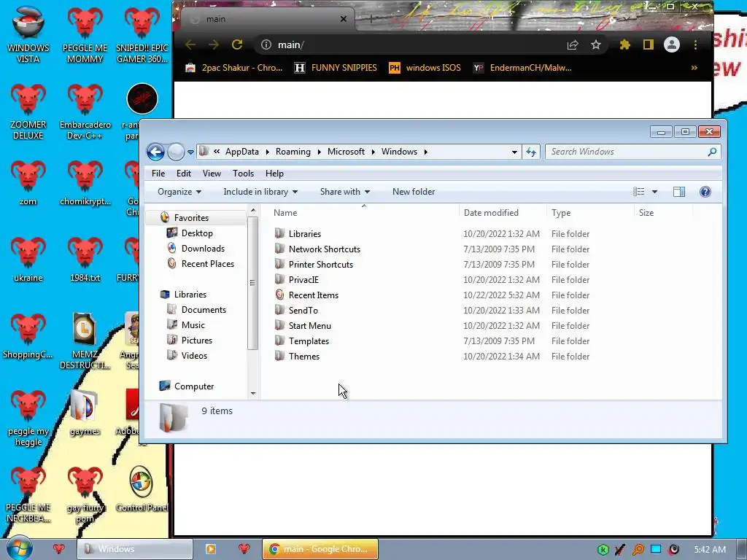Select the SendTo folder

pyautogui.click(x=303, y=310)
